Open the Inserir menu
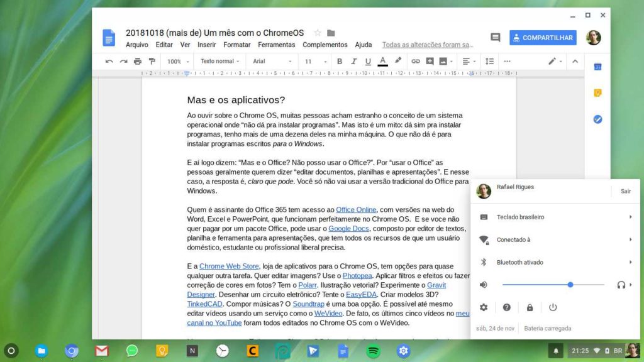 click(206, 45)
